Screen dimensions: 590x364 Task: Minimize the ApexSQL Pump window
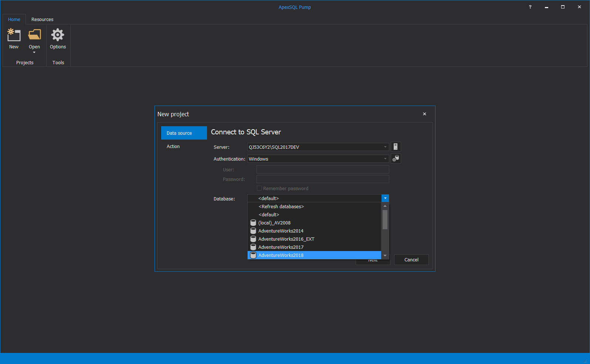(x=546, y=7)
